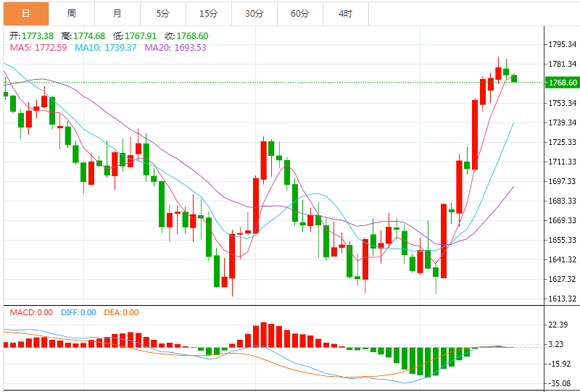The height and width of the screenshot is (392, 580).
Task: Click the 3.23 MACD axis label
Action: pyautogui.click(x=556, y=344)
